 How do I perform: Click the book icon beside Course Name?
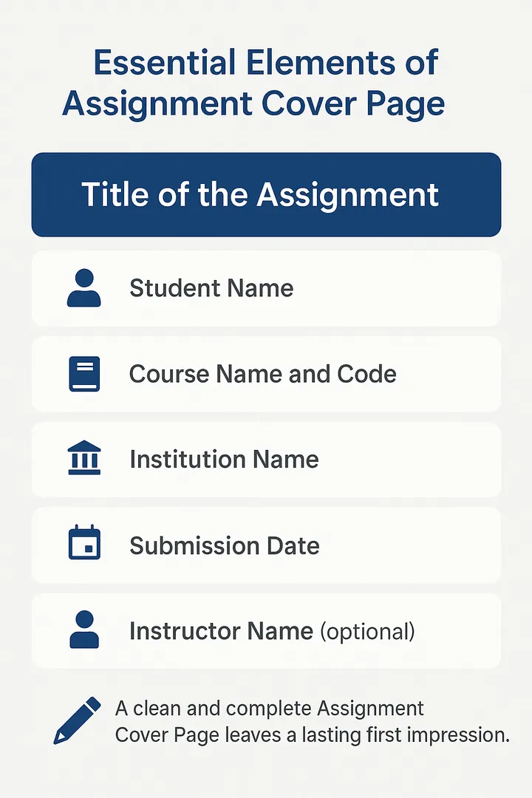pyautogui.click(x=84, y=374)
